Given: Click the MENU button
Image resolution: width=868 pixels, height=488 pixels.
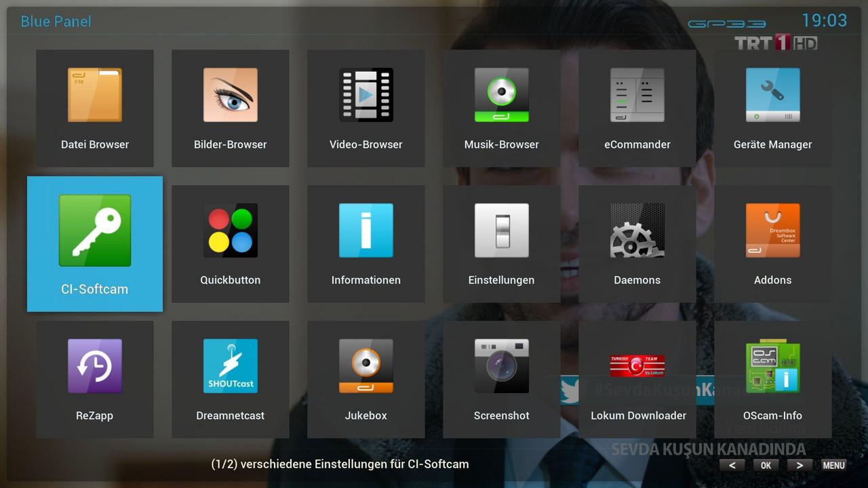Looking at the screenshot, I should [x=833, y=465].
